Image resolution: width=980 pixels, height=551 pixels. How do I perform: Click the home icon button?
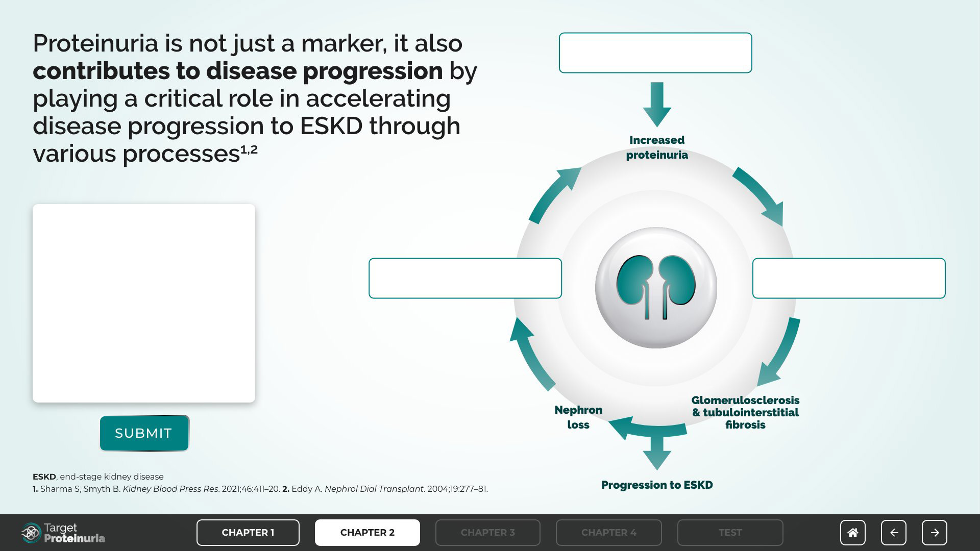[852, 533]
